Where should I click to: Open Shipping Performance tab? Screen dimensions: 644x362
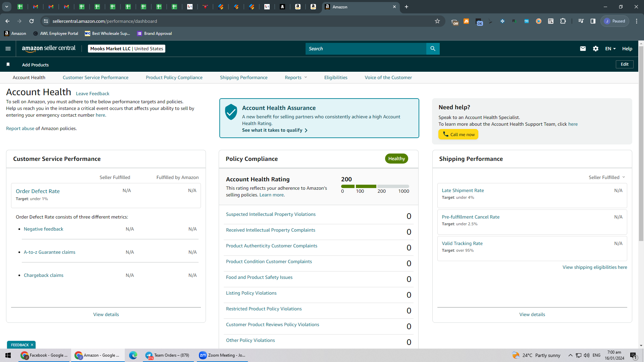244,77
